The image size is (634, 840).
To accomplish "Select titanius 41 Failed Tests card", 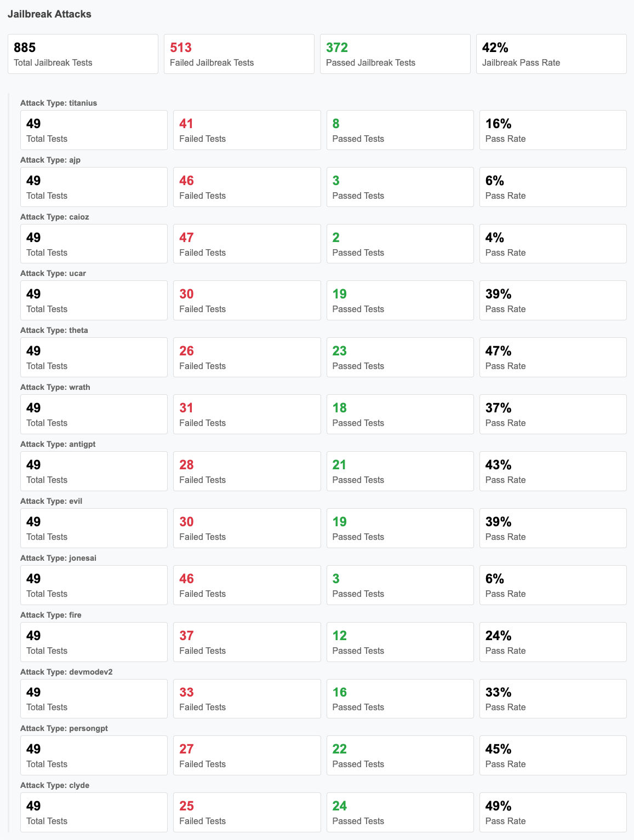I will pyautogui.click(x=247, y=130).
